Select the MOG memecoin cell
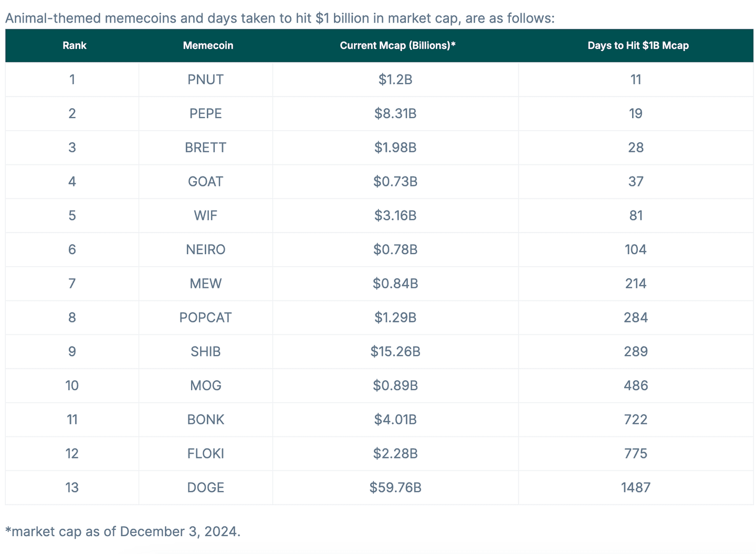Viewport: 756px width, 554px height. [205, 385]
